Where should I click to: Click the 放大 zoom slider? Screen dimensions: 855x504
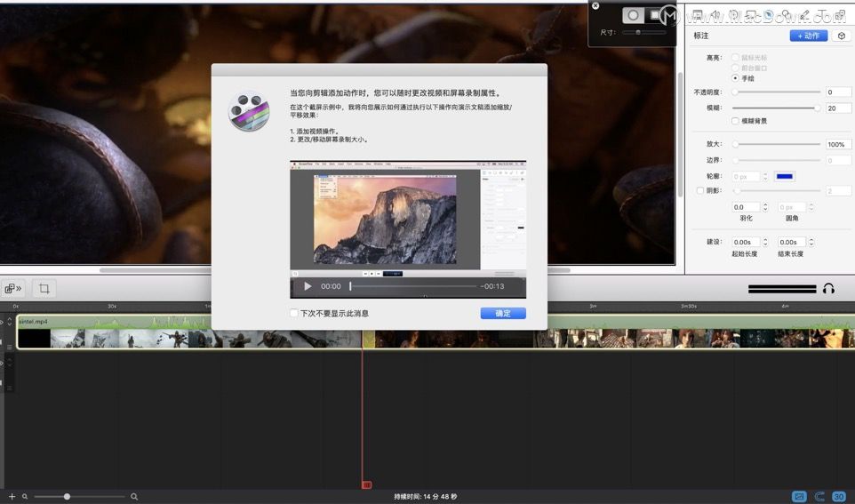tap(777, 144)
